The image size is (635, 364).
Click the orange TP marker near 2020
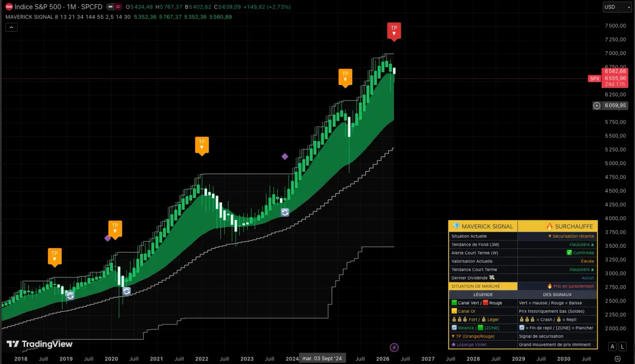tap(115, 229)
